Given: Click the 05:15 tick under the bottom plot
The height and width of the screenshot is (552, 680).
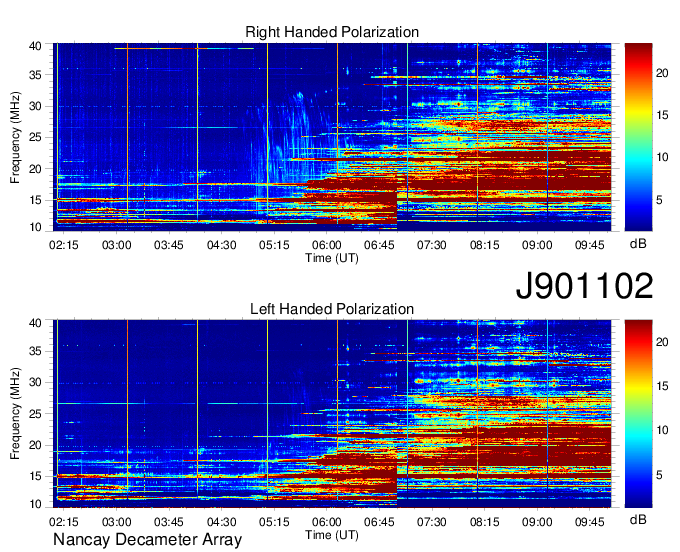Looking at the screenshot, I should (274, 522).
